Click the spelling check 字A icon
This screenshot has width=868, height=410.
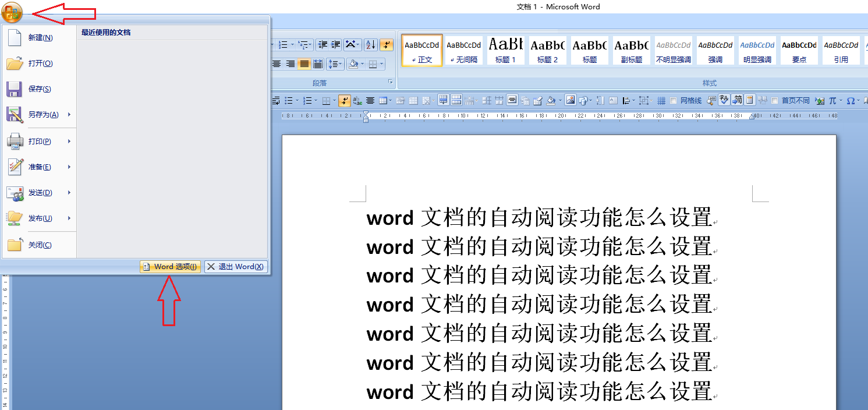pos(724,100)
